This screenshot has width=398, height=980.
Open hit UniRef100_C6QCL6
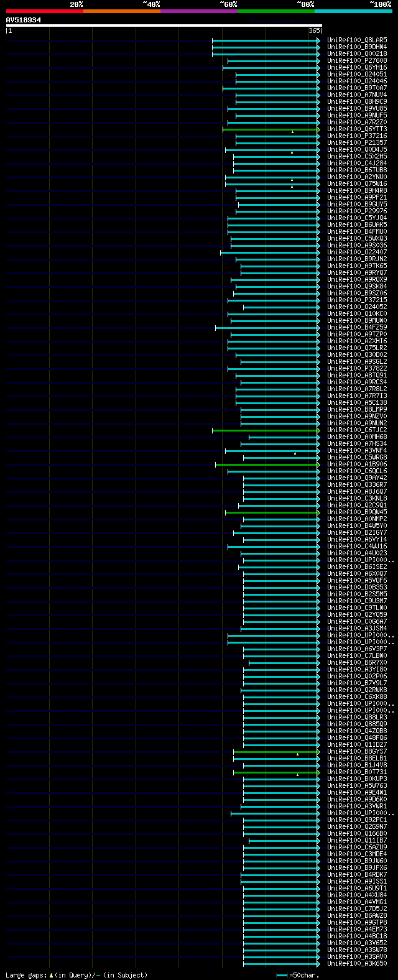pyautogui.click(x=357, y=471)
